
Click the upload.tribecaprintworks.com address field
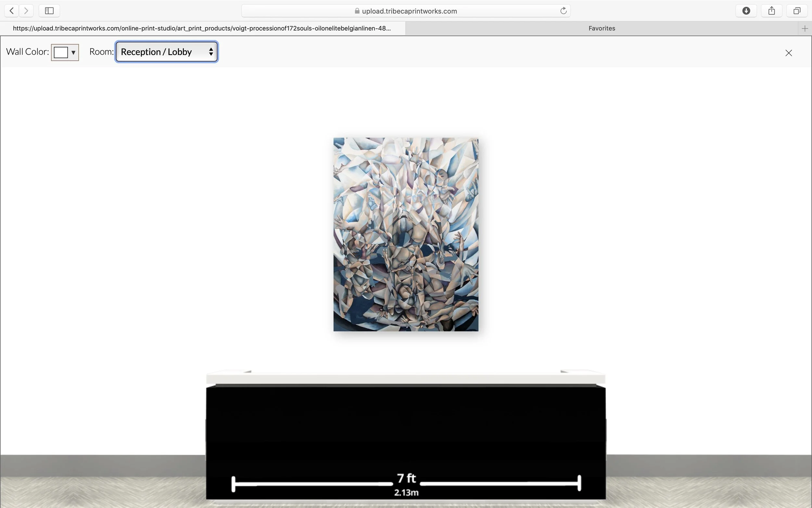click(x=409, y=11)
